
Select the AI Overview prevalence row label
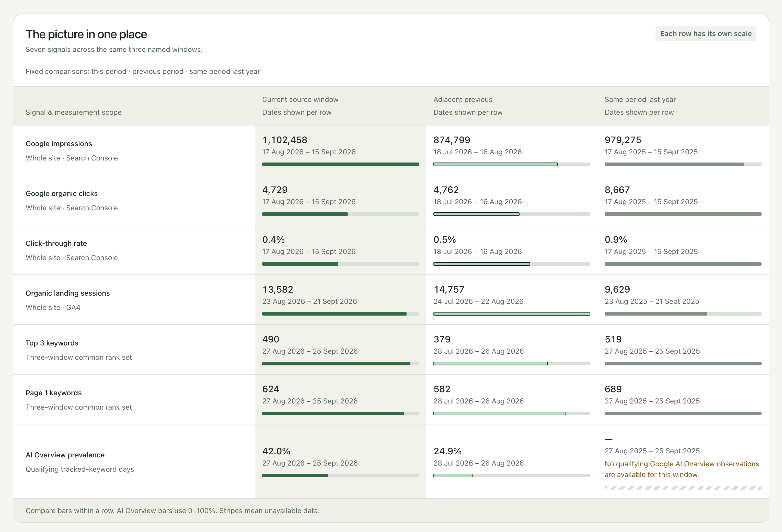tap(65, 455)
